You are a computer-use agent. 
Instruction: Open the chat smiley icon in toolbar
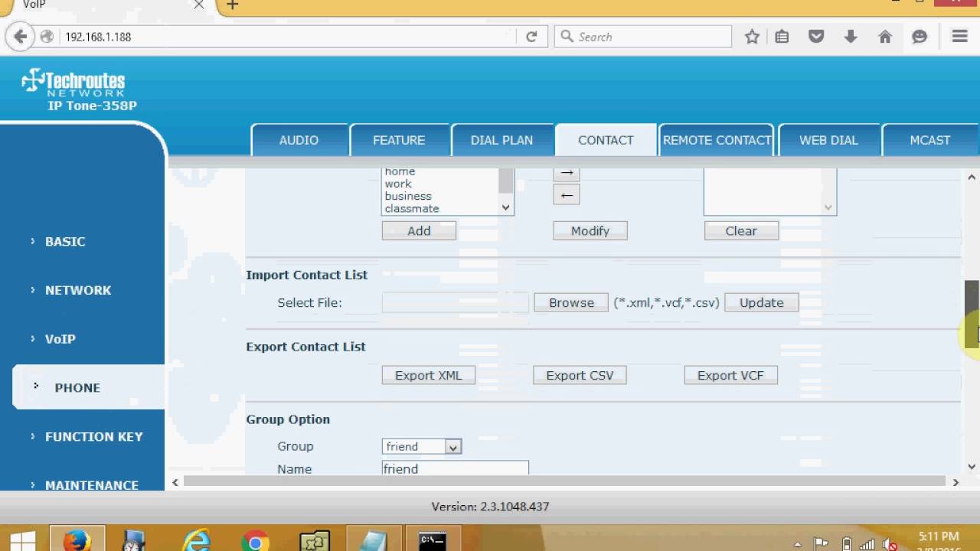point(920,37)
